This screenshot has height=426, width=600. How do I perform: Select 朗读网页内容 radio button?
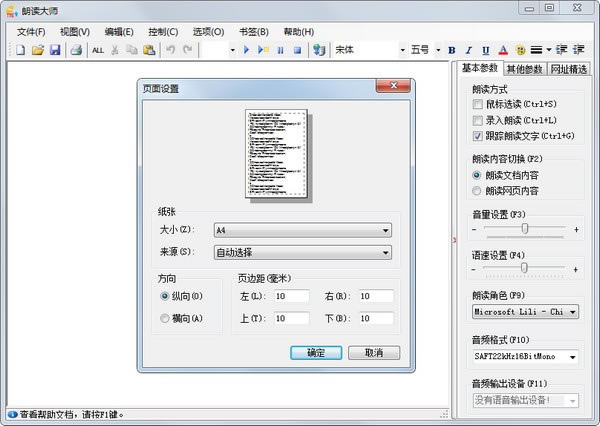pyautogui.click(x=476, y=191)
